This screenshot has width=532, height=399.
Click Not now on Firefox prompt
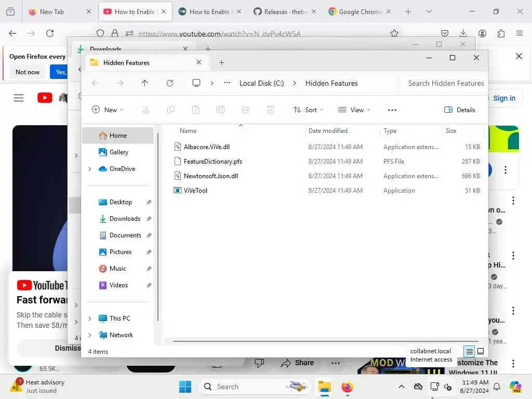click(x=28, y=72)
